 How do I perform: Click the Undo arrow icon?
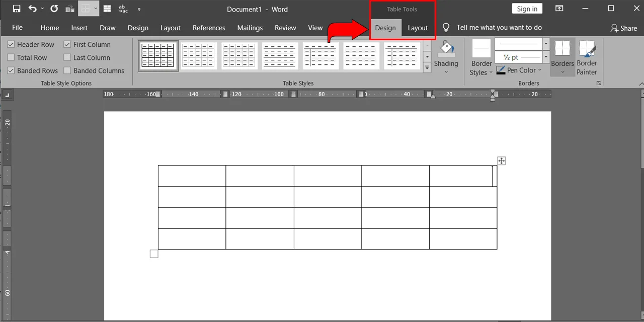(x=32, y=9)
